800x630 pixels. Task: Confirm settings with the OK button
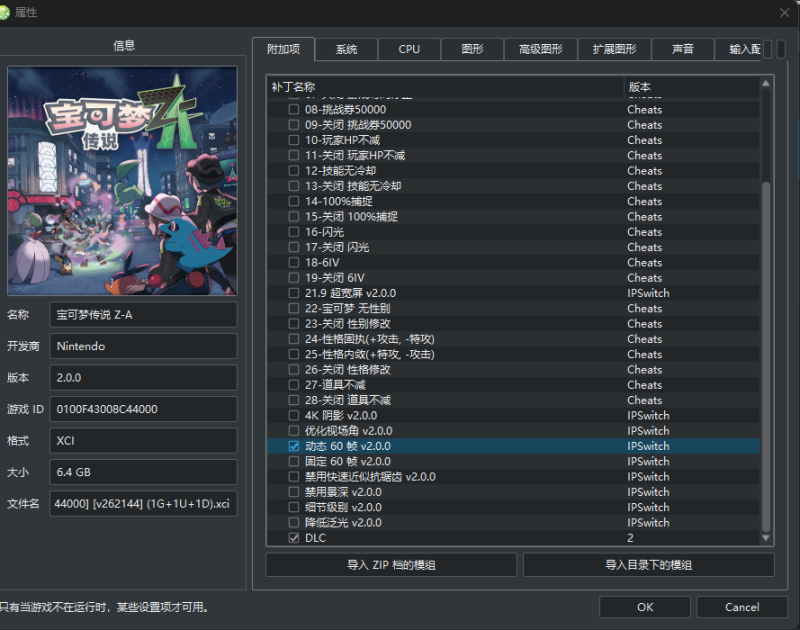[x=644, y=607]
